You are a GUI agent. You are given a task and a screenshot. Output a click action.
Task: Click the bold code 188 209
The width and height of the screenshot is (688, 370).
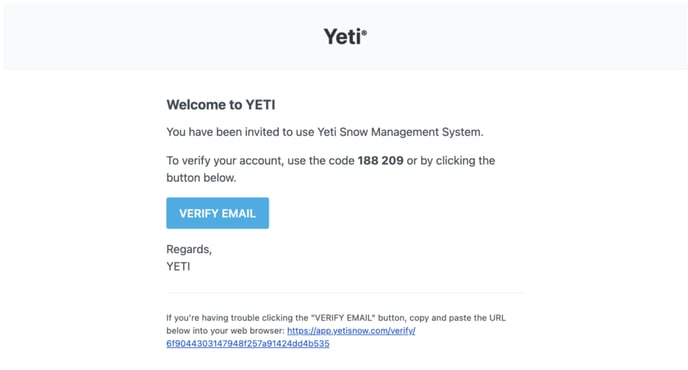click(380, 161)
